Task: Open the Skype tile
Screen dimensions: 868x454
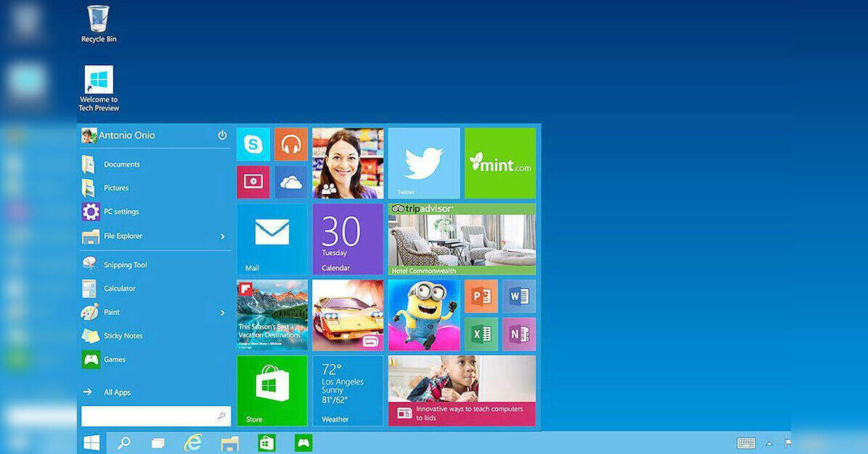Action: click(x=253, y=145)
